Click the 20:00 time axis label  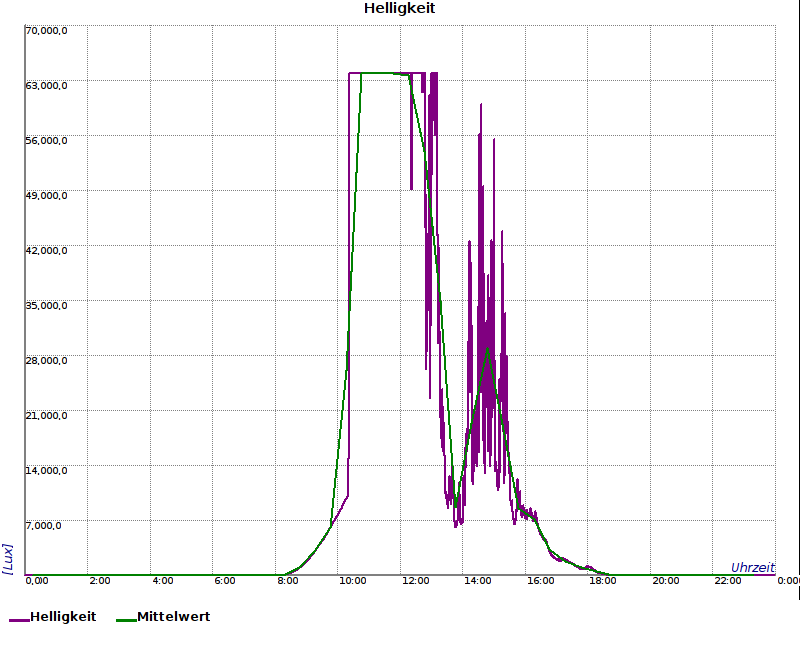click(666, 581)
